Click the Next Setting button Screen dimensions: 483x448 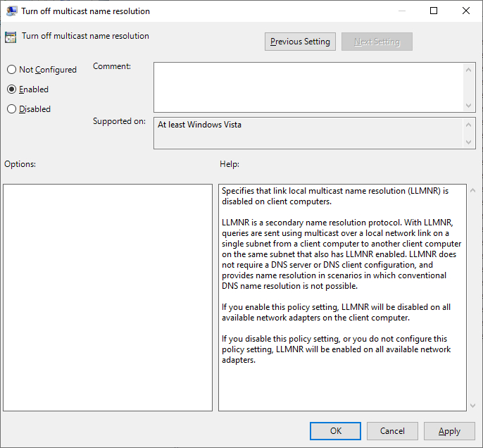pos(377,42)
